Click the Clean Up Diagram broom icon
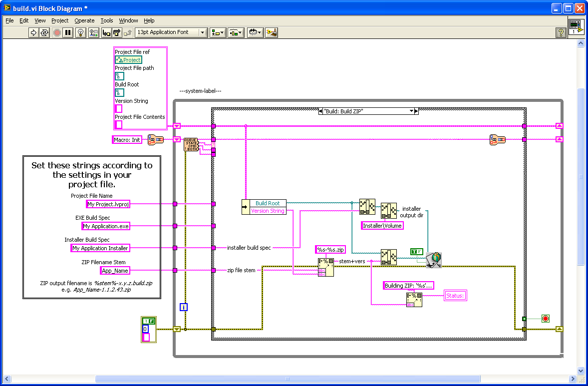The height and width of the screenshot is (386, 588). 272,32
